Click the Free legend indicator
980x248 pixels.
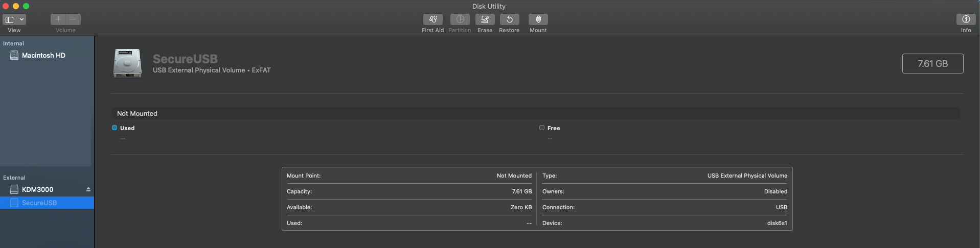(x=542, y=128)
